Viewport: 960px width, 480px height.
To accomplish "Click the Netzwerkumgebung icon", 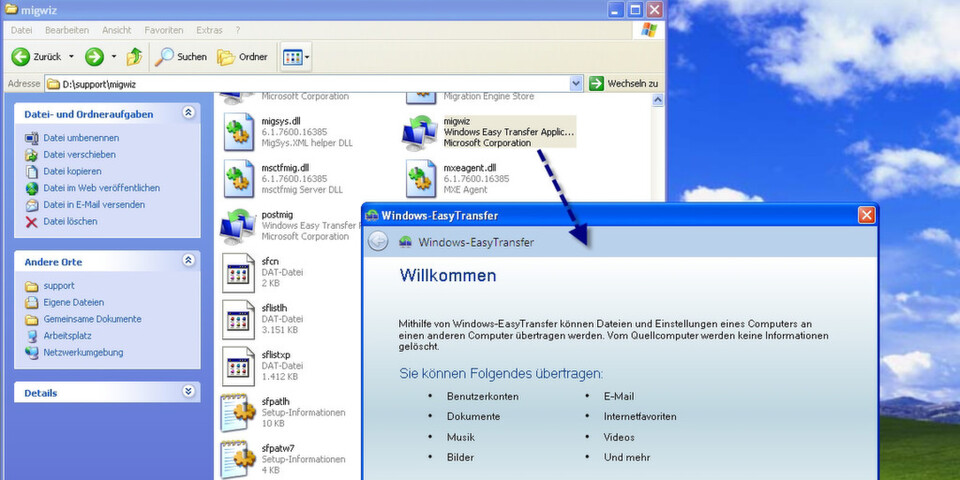I will tap(32, 352).
